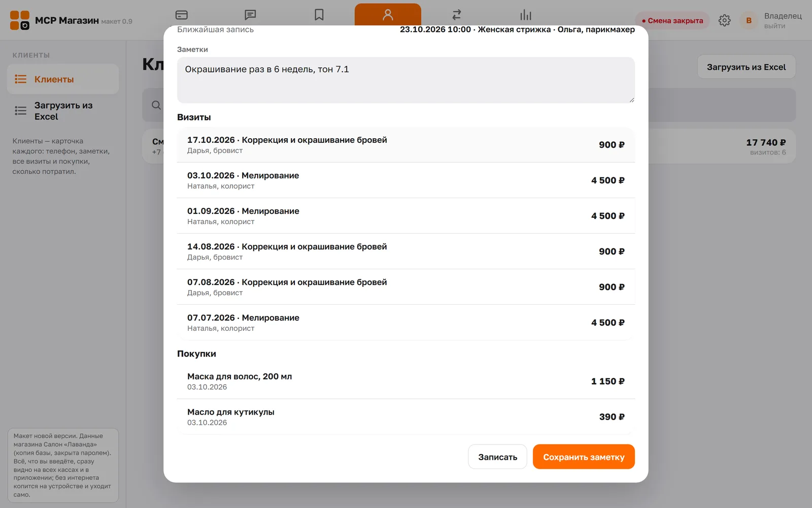
Task: Open the bookmark icon tab
Action: (319, 15)
